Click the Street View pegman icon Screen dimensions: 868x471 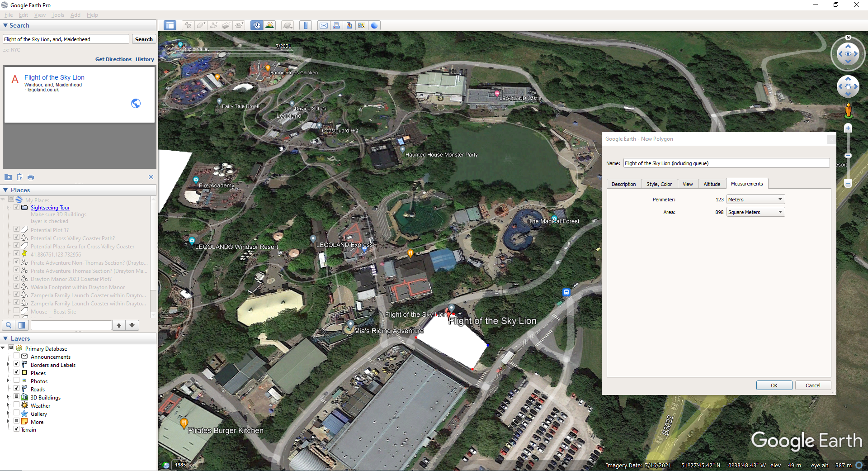[849, 110]
